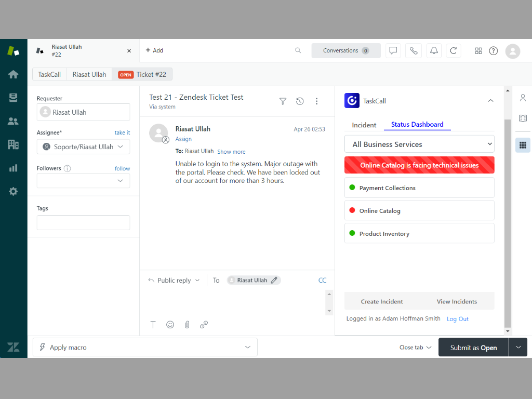The height and width of the screenshot is (399, 532).
Task: Open the notifications bell icon
Action: pos(434,50)
